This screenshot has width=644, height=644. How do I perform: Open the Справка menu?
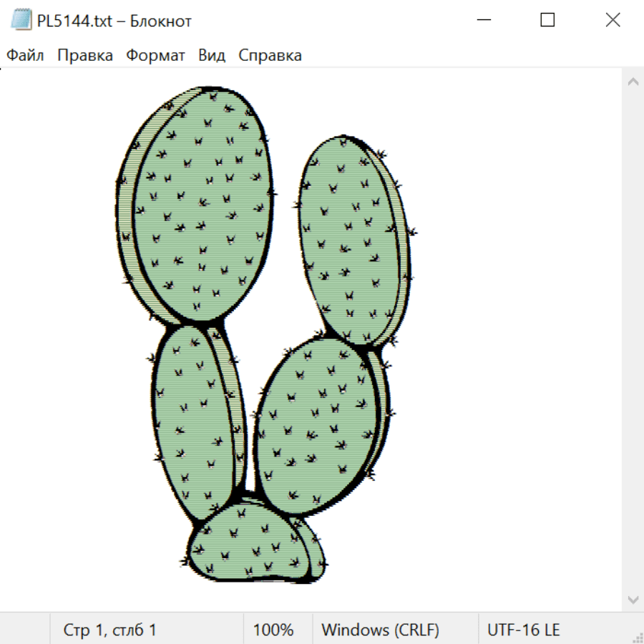click(x=270, y=56)
